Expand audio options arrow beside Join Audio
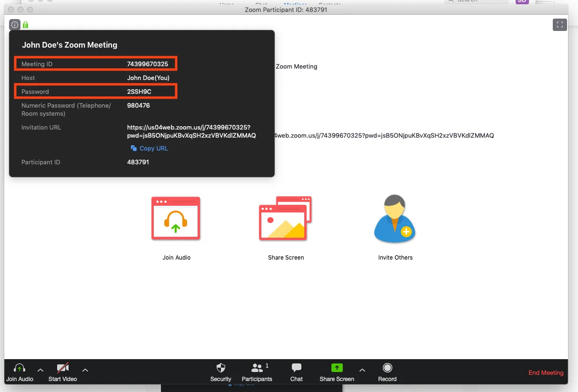 click(x=40, y=370)
